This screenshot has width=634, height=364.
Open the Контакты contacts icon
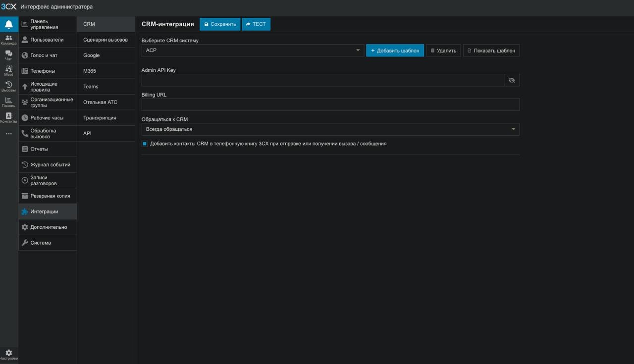pos(9,117)
